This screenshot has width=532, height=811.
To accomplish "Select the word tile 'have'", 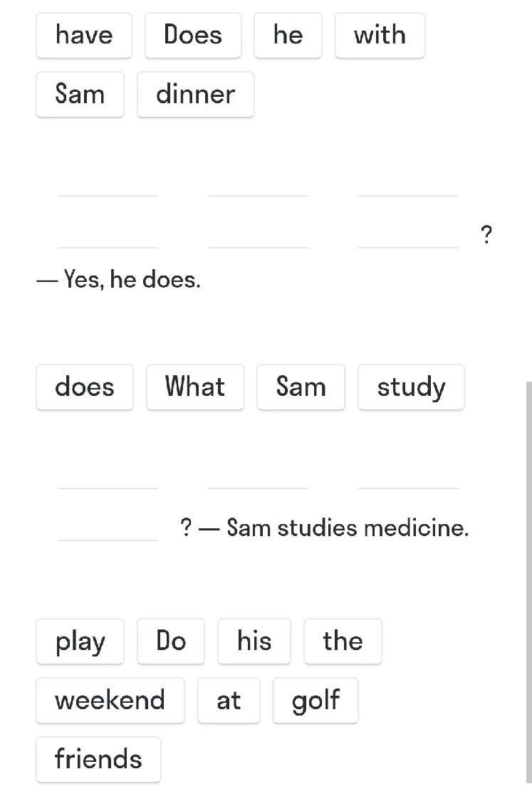I will click(x=84, y=36).
